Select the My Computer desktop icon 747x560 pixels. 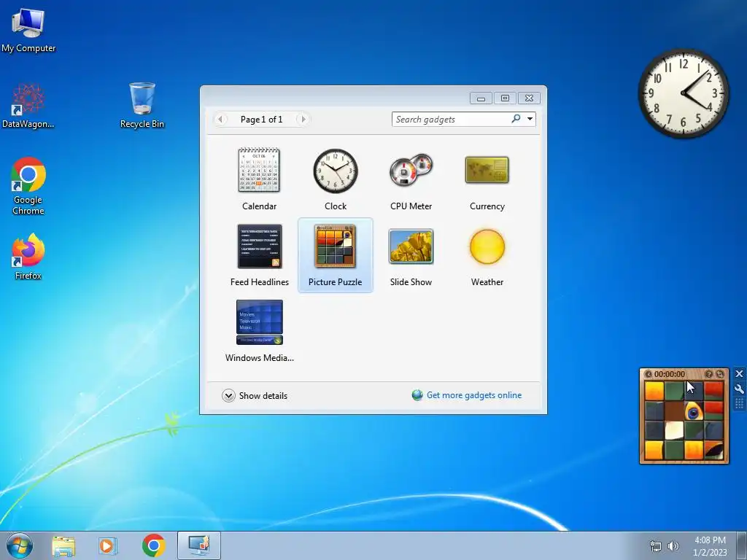(x=28, y=31)
